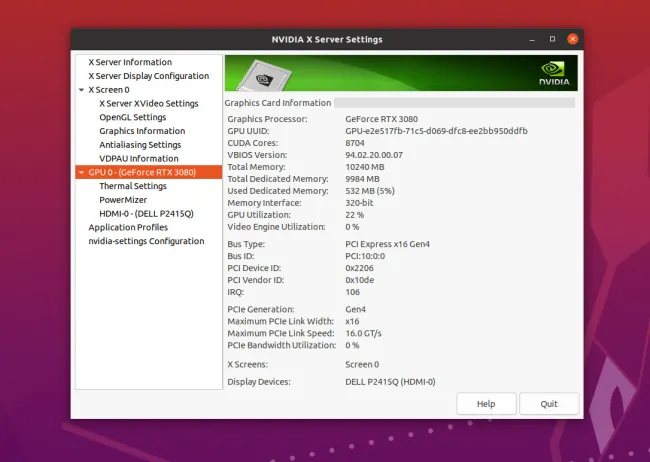Close the NVIDIA X Server Settings window
This screenshot has width=650, height=462.
[x=572, y=39]
